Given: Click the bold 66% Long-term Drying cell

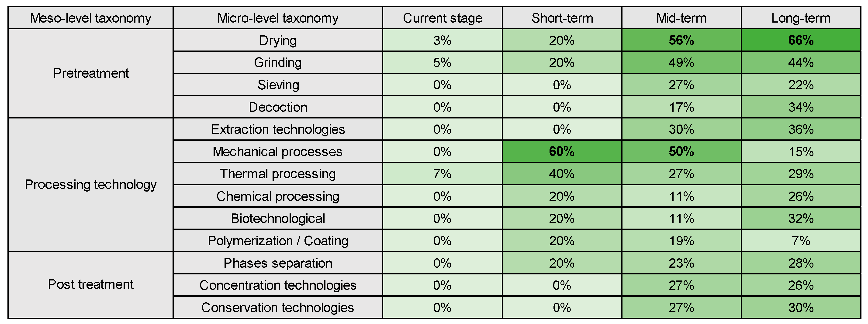Looking at the screenshot, I should [801, 40].
